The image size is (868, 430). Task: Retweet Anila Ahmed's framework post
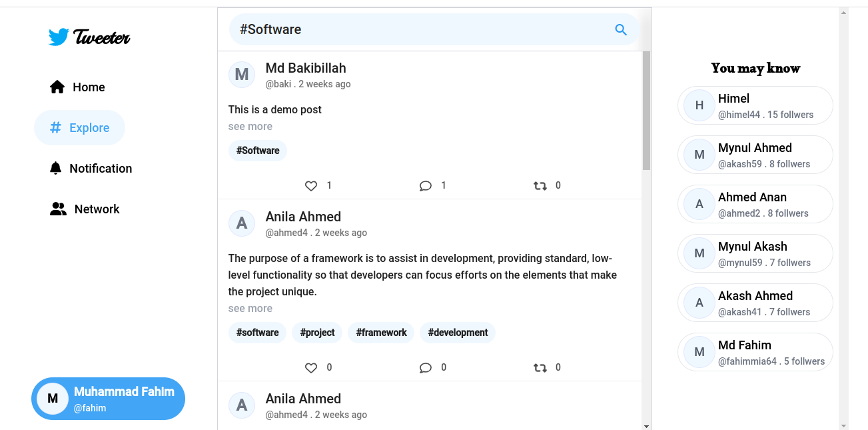(540, 367)
